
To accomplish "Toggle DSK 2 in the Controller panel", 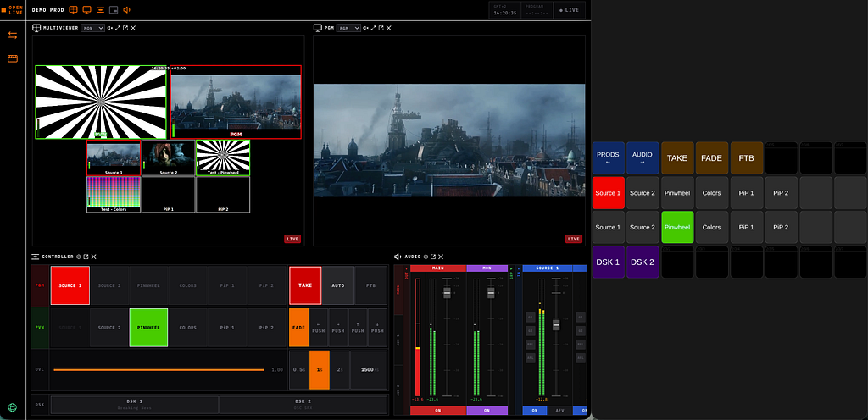I will 303,405.
